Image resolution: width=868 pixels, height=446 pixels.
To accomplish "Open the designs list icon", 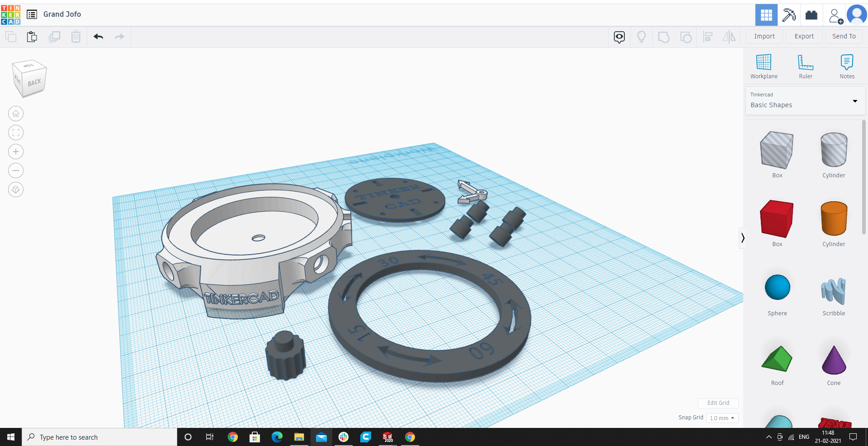I will point(32,14).
